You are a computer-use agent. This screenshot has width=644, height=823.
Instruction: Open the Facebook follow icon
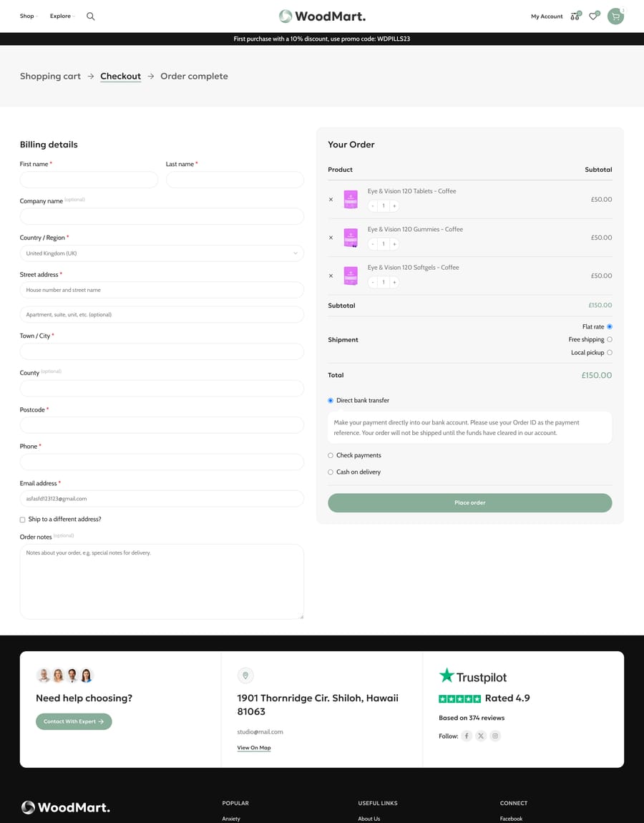pos(467,736)
